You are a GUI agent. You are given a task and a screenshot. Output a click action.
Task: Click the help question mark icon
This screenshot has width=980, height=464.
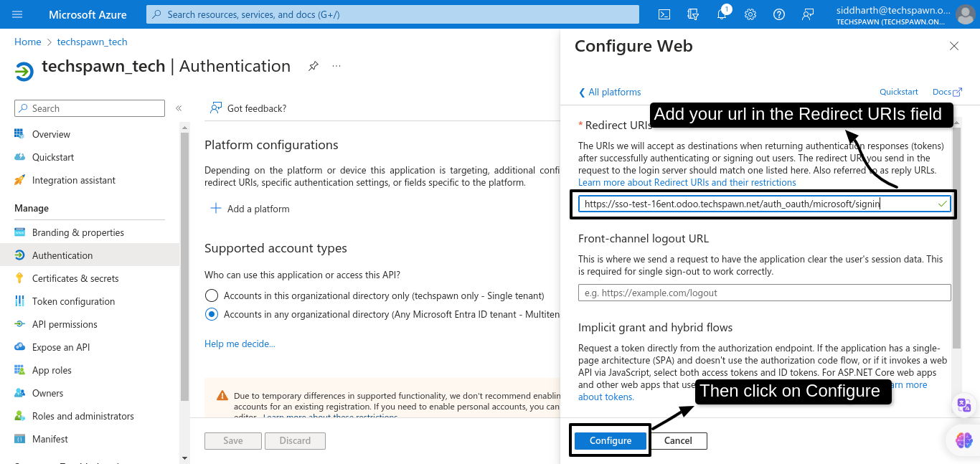[x=779, y=14]
